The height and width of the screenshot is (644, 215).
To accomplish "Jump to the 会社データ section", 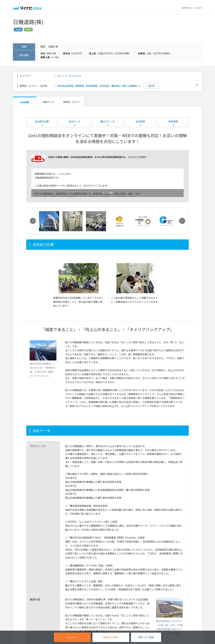I will (75, 122).
